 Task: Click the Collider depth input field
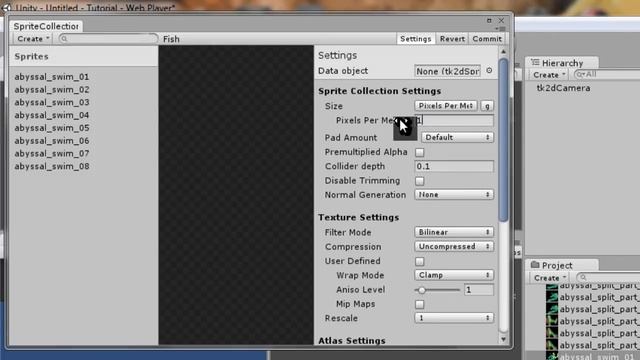pos(454,167)
